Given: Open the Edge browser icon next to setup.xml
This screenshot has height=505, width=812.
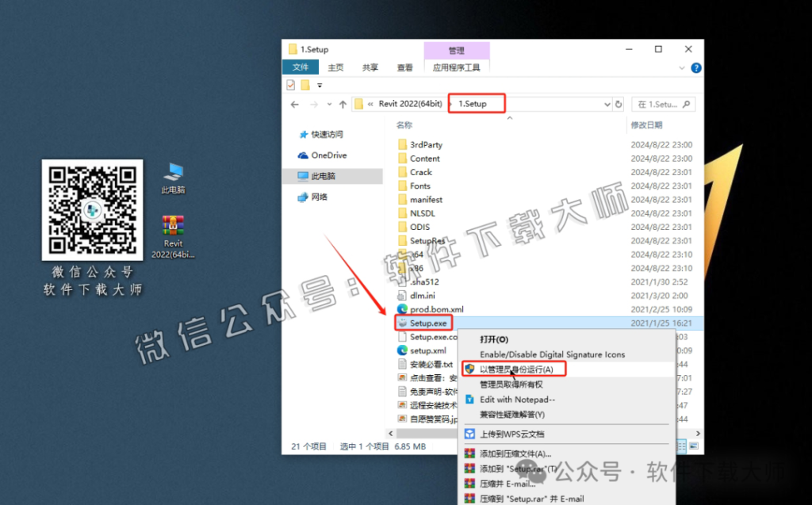Looking at the screenshot, I should click(x=402, y=350).
